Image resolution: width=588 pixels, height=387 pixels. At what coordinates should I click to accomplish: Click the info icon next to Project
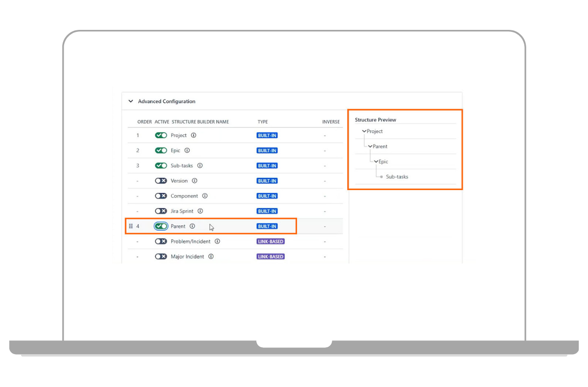194,135
